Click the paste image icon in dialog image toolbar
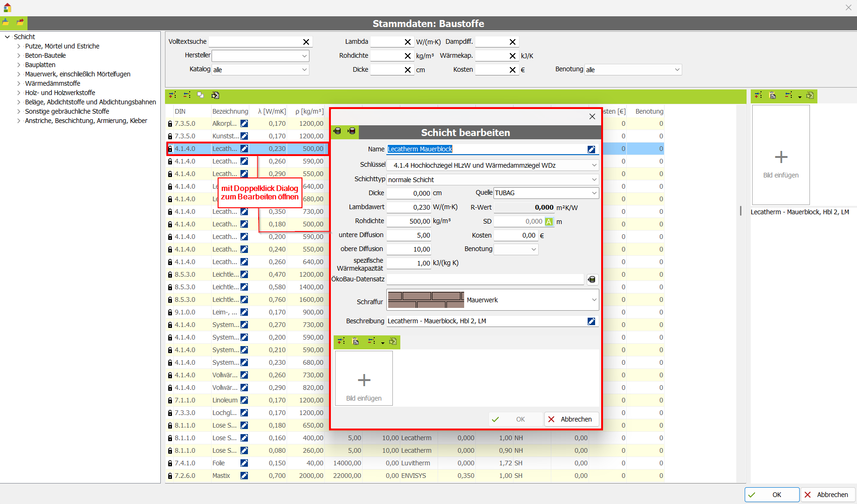The width and height of the screenshot is (857, 504). 356,341
